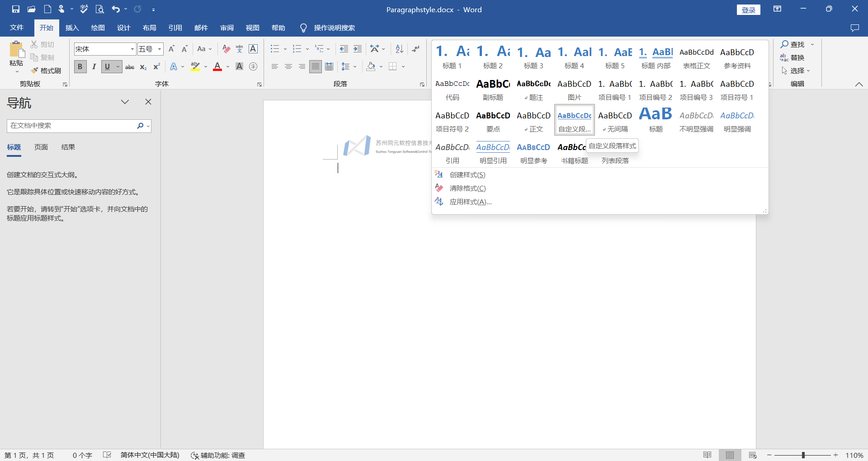The height and width of the screenshot is (461, 868).
Task: Click the Undo arrow icon
Action: 116,9
